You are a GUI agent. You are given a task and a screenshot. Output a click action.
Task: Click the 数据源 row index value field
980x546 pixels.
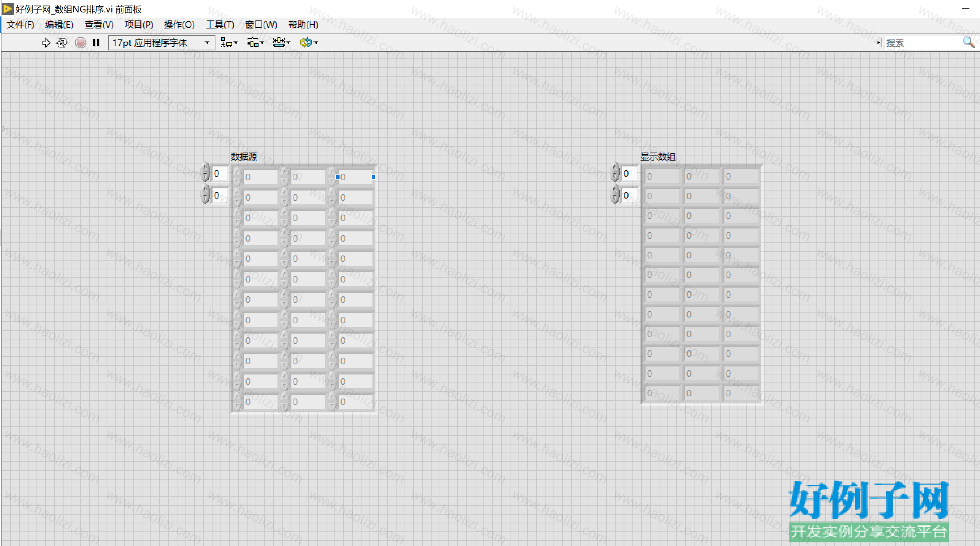(x=219, y=173)
